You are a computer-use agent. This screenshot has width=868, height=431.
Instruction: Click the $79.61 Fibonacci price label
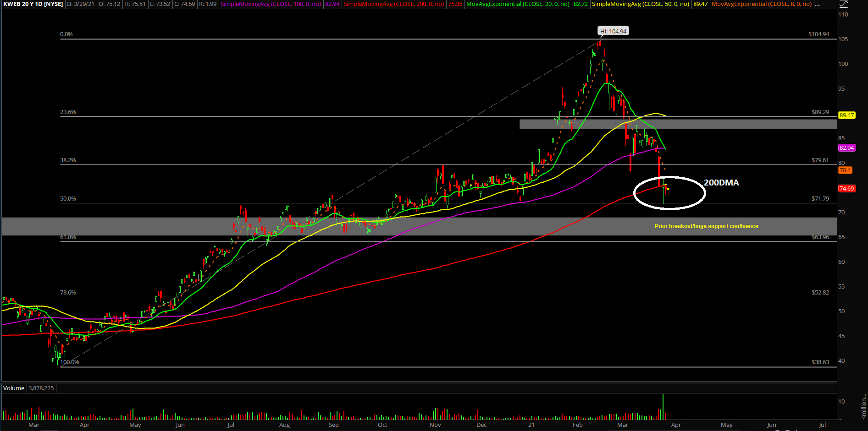pyautogui.click(x=820, y=160)
